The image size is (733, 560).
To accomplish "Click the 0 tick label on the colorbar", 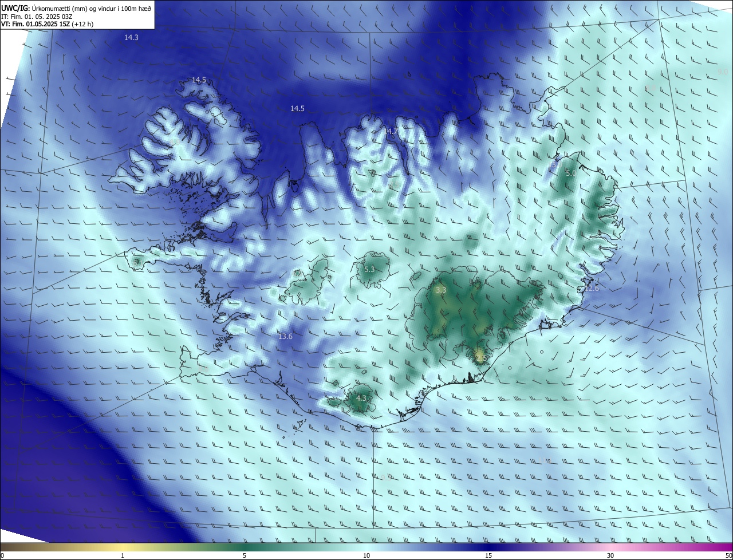I will pyautogui.click(x=2, y=555).
